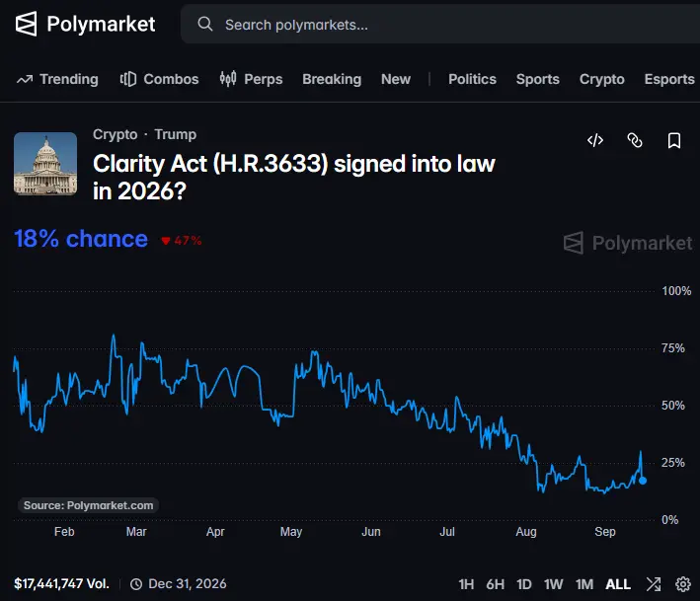Open the Trending tab
The height and width of the screenshot is (601, 700).
coord(57,79)
